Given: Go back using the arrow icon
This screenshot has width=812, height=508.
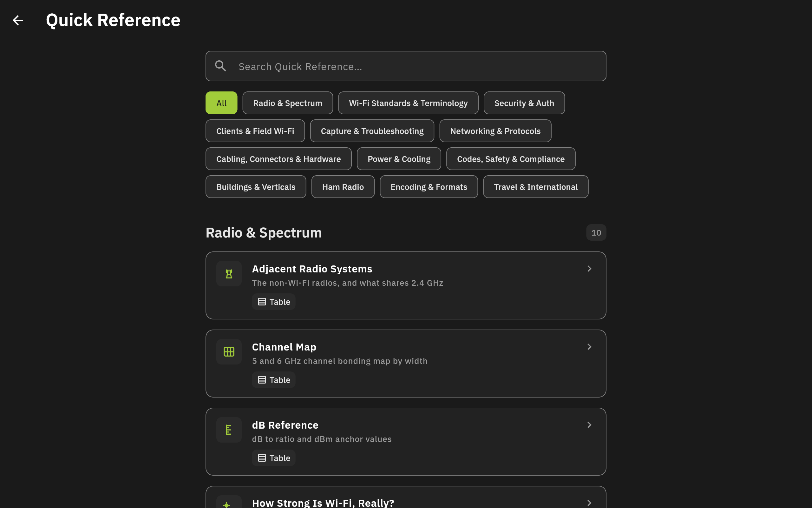Looking at the screenshot, I should point(18,20).
